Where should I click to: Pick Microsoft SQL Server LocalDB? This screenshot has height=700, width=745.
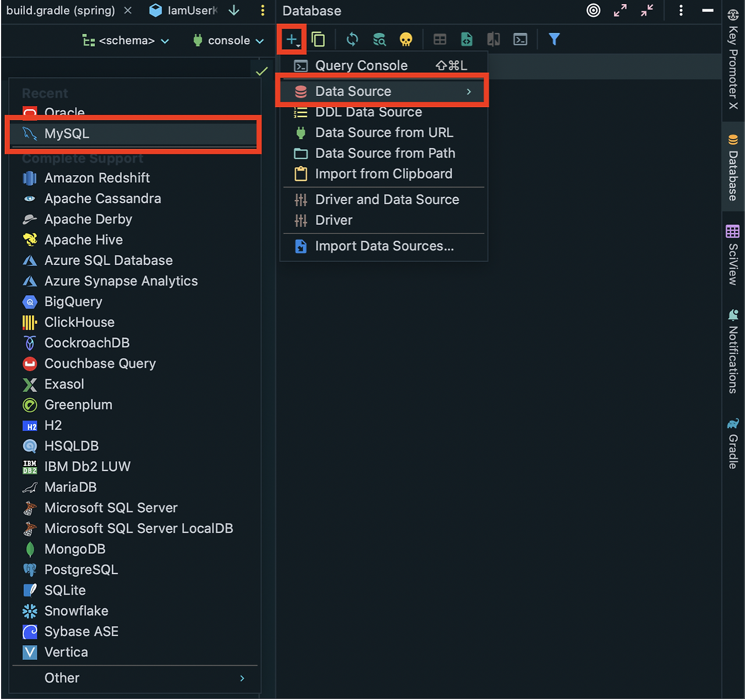pyautogui.click(x=135, y=529)
